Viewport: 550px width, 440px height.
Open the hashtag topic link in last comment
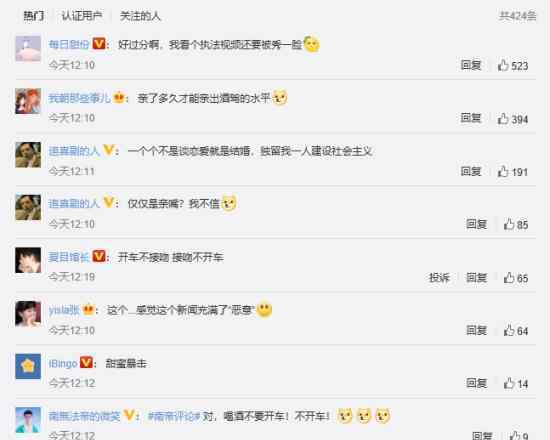pyautogui.click(x=174, y=416)
